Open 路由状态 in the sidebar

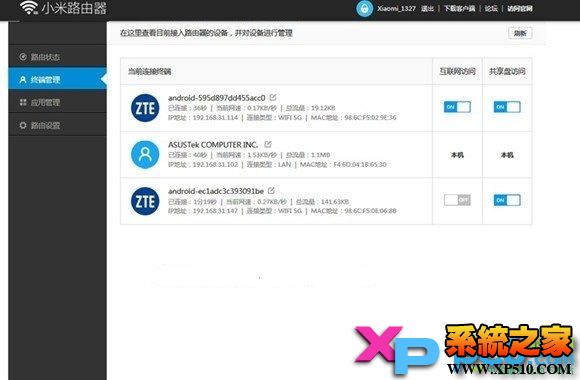[x=57, y=57]
